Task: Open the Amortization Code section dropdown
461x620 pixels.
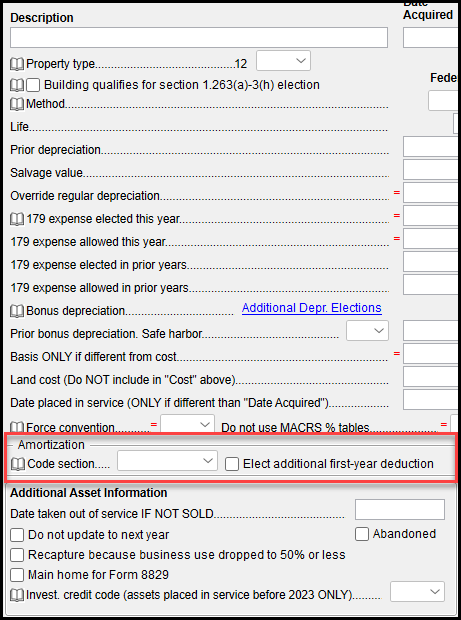Action: (x=167, y=461)
